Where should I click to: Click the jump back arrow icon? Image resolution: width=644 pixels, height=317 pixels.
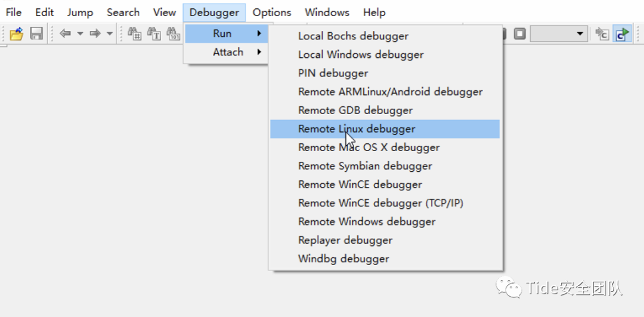[66, 33]
